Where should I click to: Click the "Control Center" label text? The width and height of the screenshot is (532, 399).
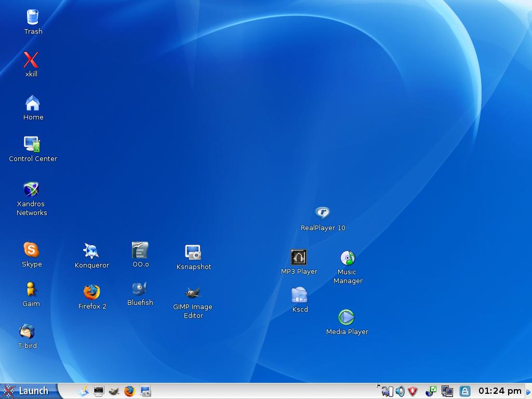tap(33, 158)
